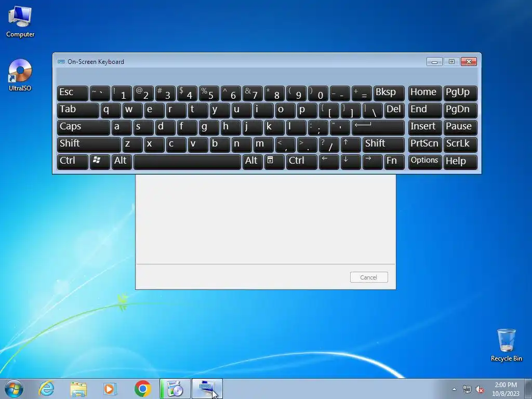Click the Help key

coord(460,162)
